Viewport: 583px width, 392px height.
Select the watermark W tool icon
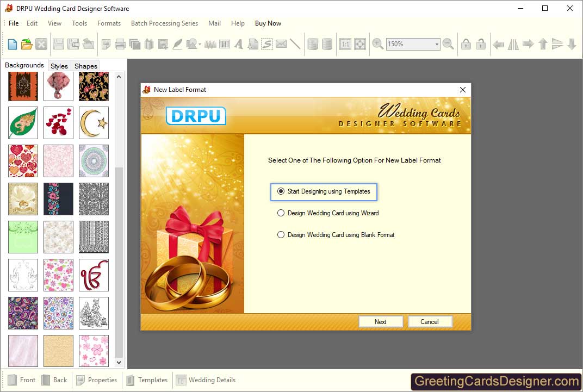tap(210, 44)
